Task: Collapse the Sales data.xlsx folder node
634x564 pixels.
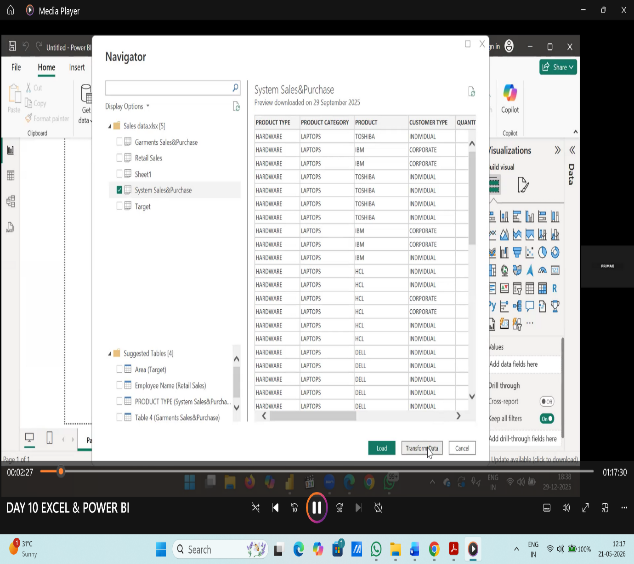Action: click(x=110, y=126)
